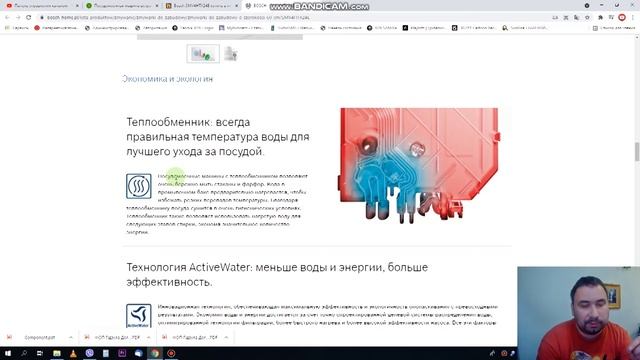Switch to Google Chrome on the taskbar
640x360 pixels.
[x=155, y=353]
